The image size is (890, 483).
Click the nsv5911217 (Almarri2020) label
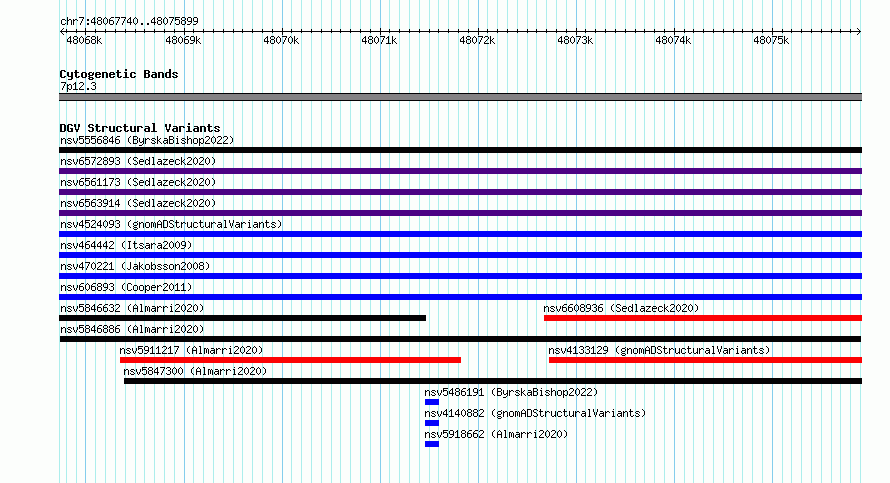[x=191, y=350]
